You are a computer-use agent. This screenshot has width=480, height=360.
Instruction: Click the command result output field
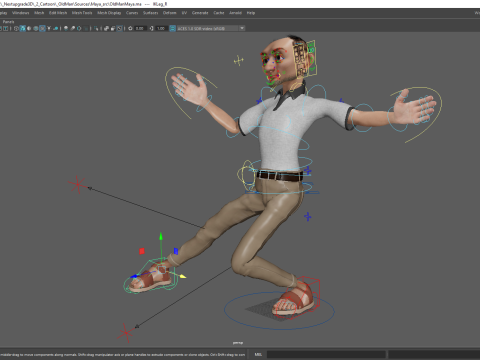(x=434, y=354)
